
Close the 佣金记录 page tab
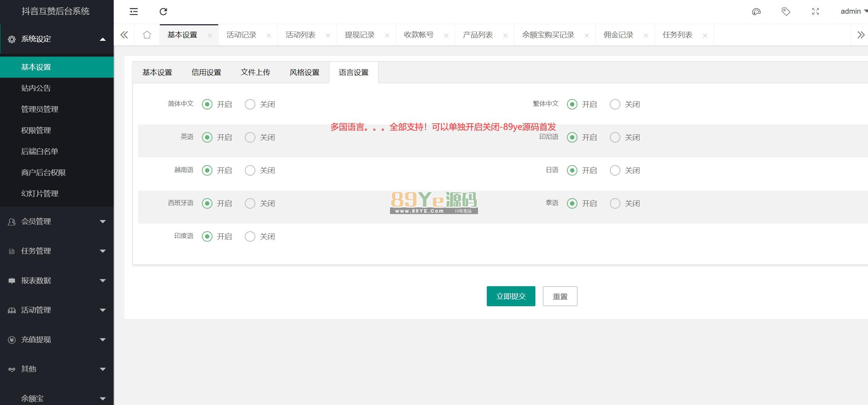pyautogui.click(x=646, y=36)
